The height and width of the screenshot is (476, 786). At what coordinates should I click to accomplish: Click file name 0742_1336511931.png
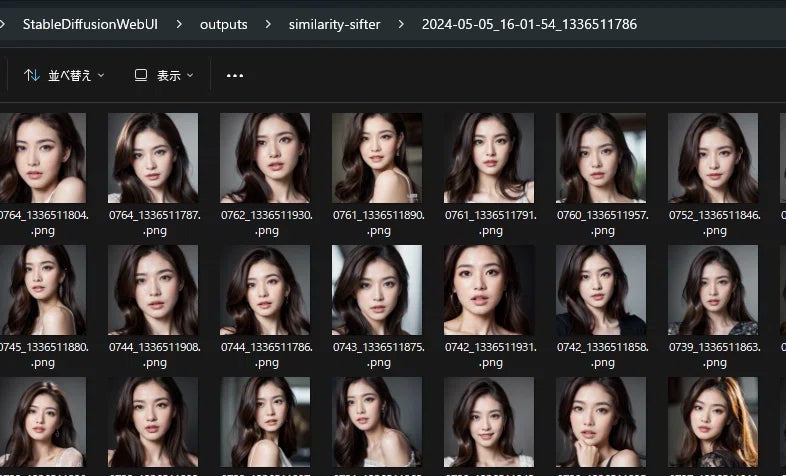491,355
